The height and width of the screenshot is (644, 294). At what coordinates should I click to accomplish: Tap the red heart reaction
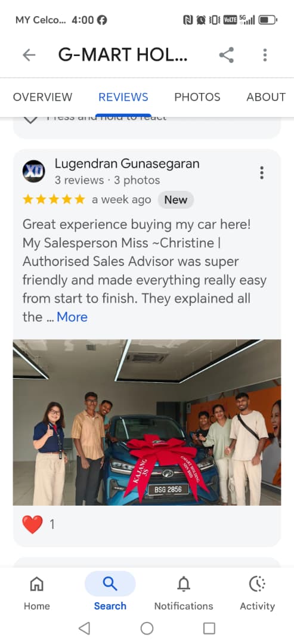[x=32, y=525]
